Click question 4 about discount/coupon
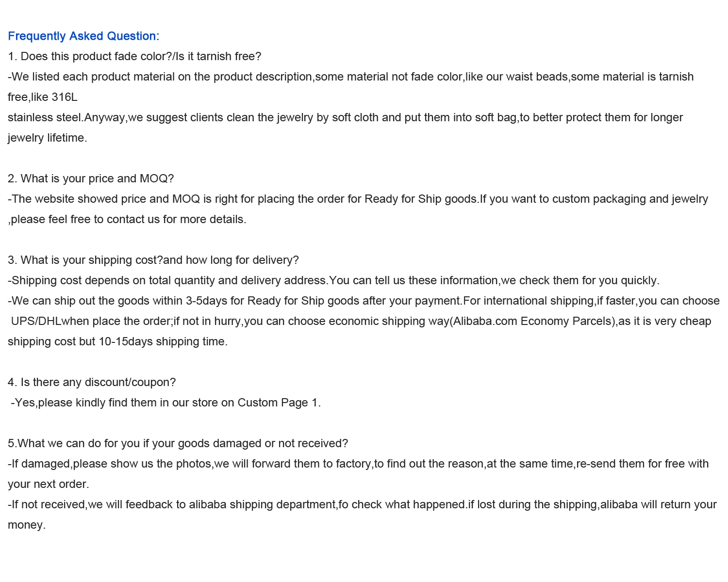Image resolution: width=728 pixels, height=582 pixels. pos(92,383)
